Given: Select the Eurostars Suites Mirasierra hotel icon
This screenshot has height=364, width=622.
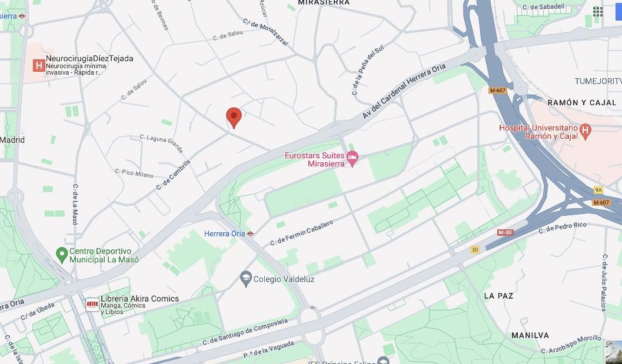Looking at the screenshot, I should (x=352, y=159).
